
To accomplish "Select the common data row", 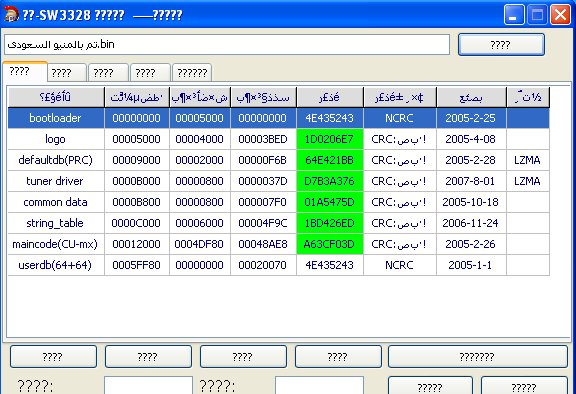I will pyautogui.click(x=278, y=202).
